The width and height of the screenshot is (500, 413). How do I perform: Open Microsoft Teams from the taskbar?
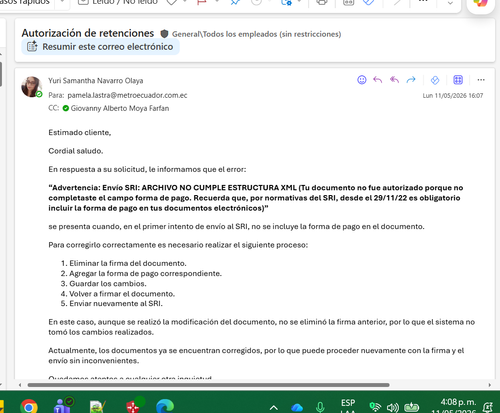(x=64, y=406)
